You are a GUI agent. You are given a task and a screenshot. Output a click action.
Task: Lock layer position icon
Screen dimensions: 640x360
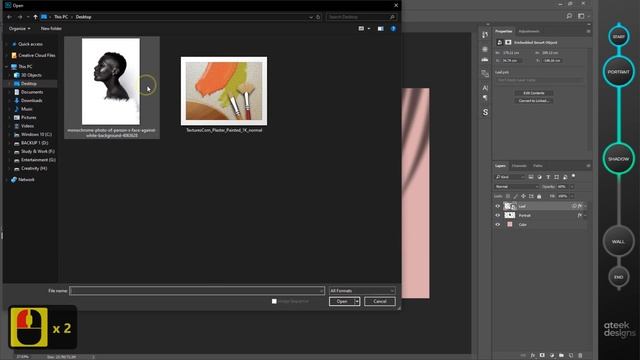tap(523, 196)
